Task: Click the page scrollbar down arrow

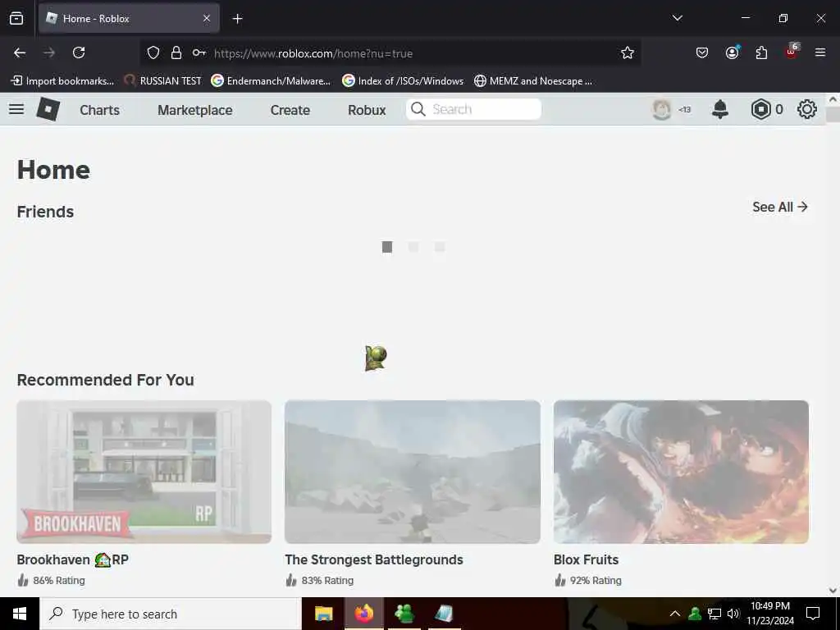Action: 833,591
